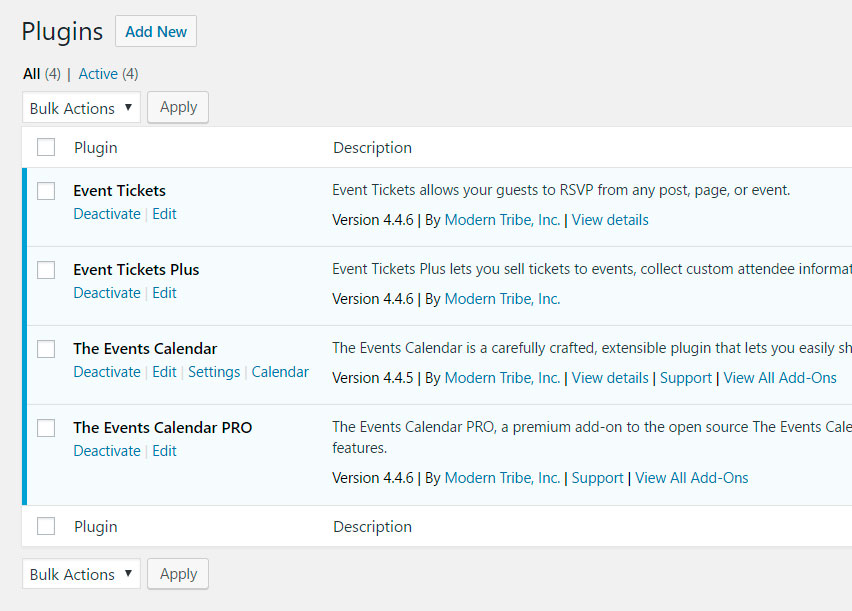Switch to the Active plugins filter
852x611 pixels.
click(97, 73)
